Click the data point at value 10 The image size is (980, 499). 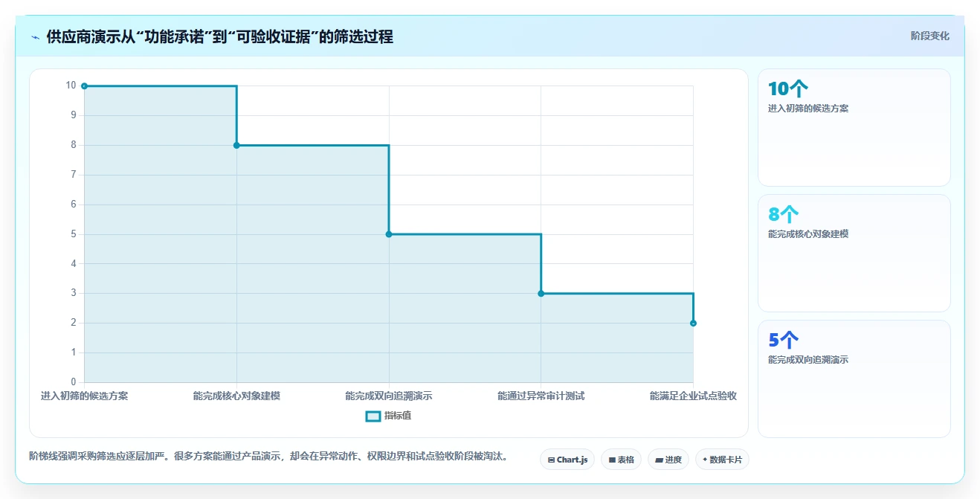tap(84, 86)
